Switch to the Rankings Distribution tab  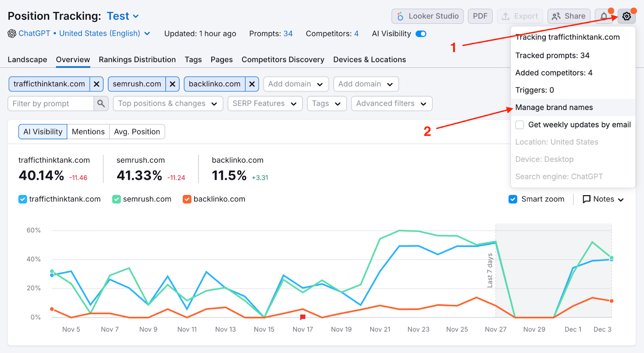pyautogui.click(x=137, y=60)
